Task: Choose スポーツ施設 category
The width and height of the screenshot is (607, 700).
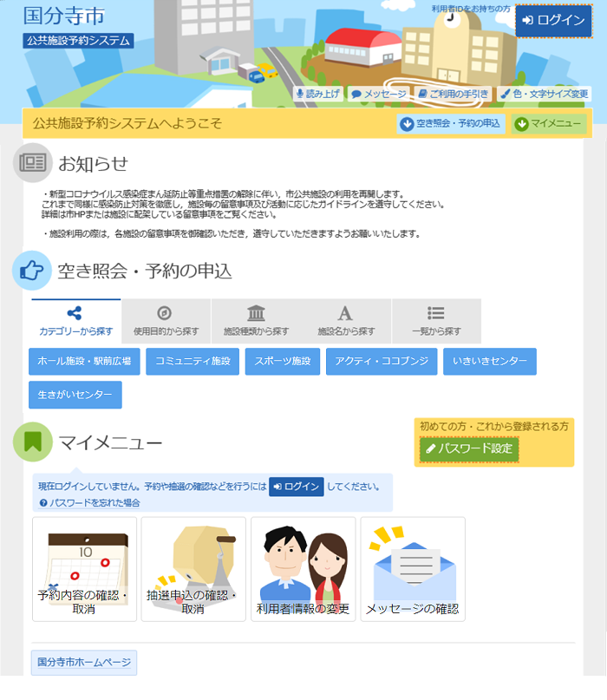Action: click(x=283, y=361)
